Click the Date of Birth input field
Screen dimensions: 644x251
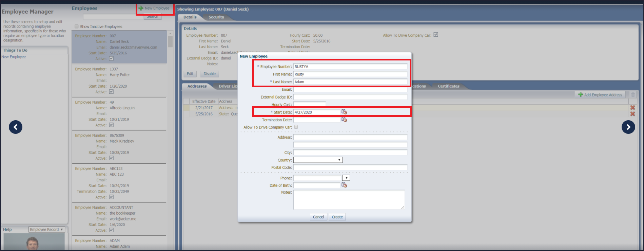(317, 185)
